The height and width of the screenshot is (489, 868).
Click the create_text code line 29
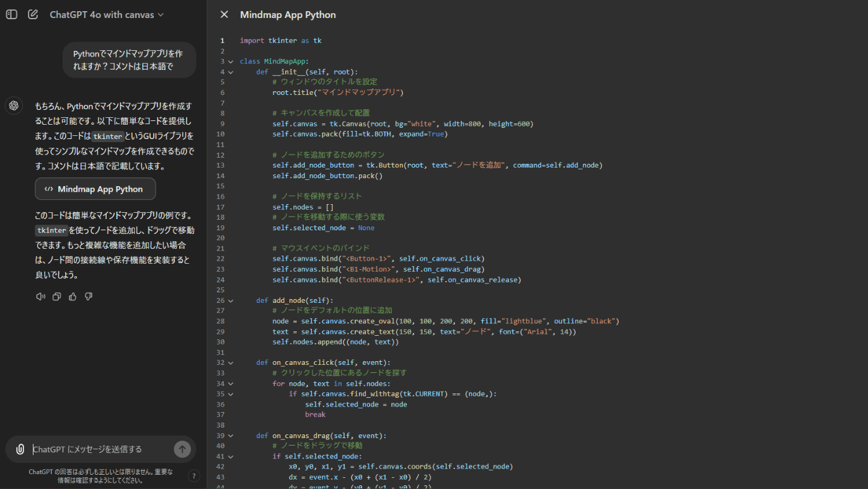pos(424,331)
